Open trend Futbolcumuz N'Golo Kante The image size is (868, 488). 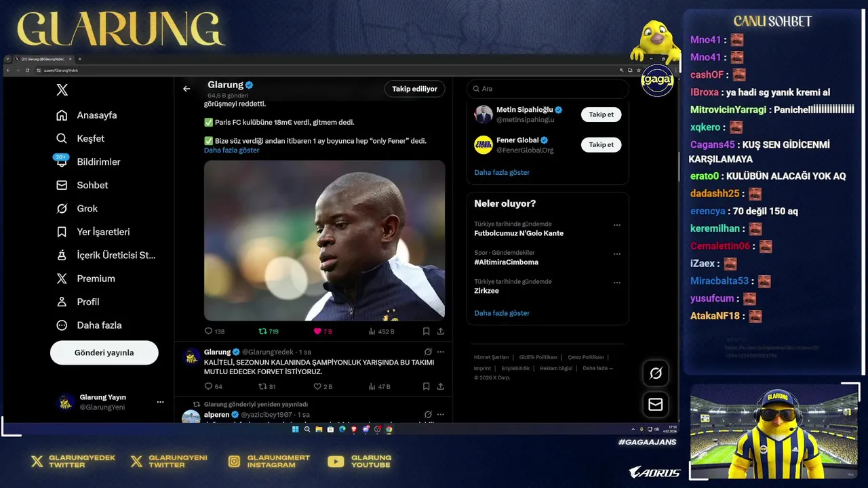coord(519,233)
